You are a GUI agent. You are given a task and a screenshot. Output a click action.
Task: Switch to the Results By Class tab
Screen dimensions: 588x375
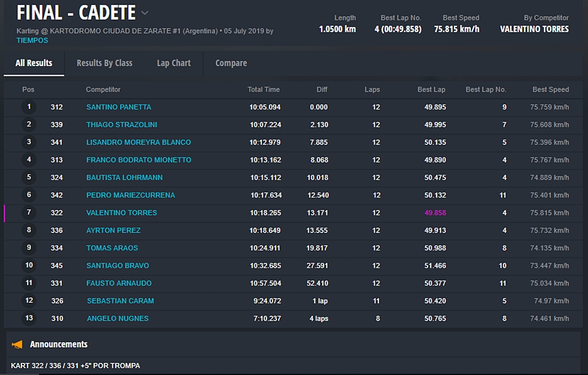[104, 63]
